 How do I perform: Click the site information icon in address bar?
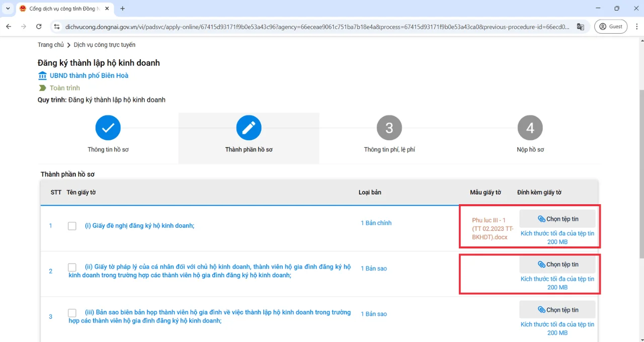pos(56,27)
